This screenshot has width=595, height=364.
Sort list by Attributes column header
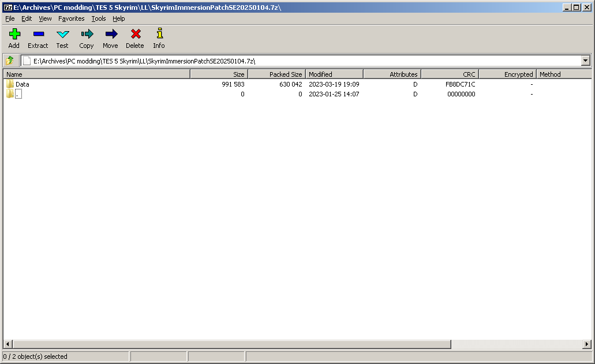tap(392, 74)
